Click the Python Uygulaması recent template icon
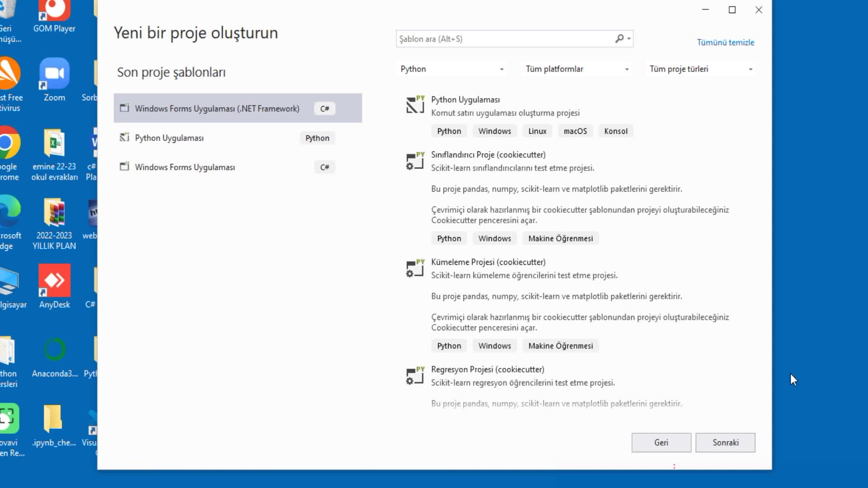Image resolution: width=868 pixels, height=488 pixels. coord(124,138)
